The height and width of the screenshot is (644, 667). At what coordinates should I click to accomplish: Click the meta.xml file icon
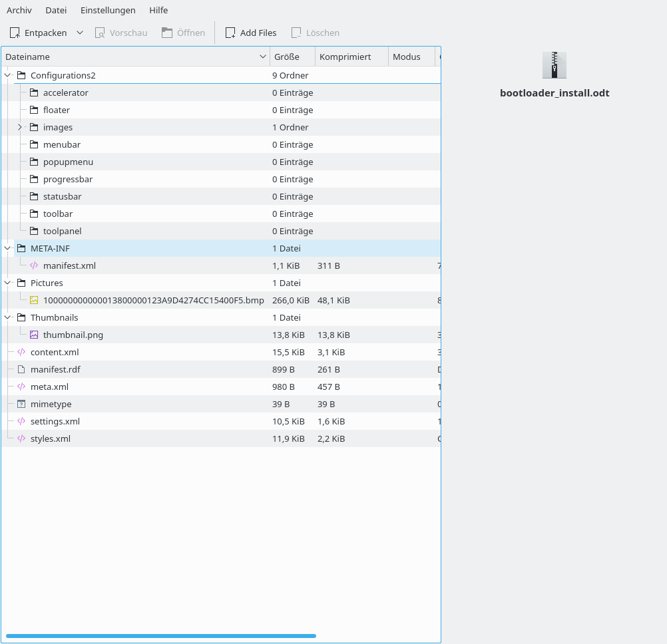[x=21, y=387]
